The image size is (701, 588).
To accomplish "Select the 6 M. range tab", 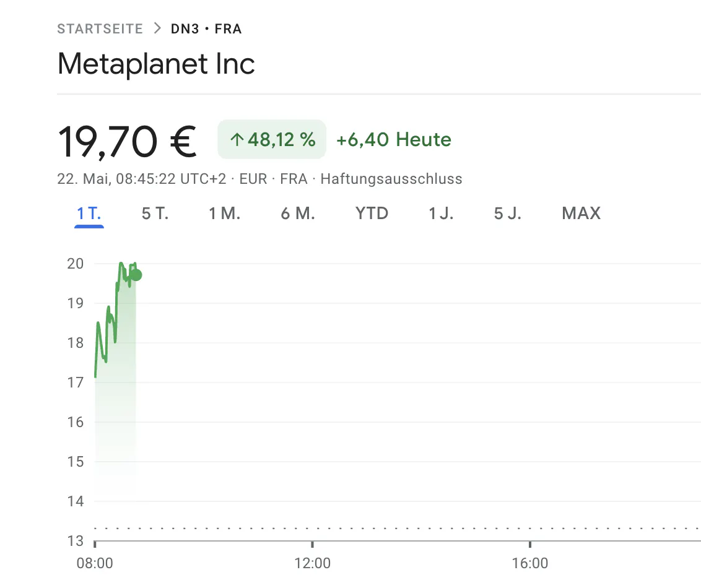I will click(298, 214).
